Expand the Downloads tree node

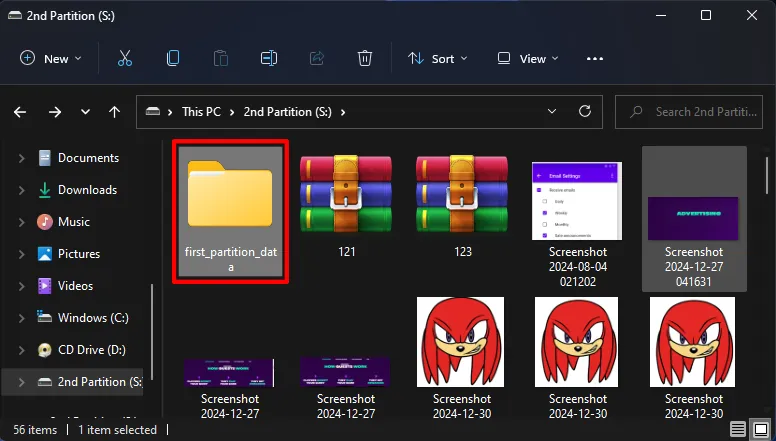[21, 190]
